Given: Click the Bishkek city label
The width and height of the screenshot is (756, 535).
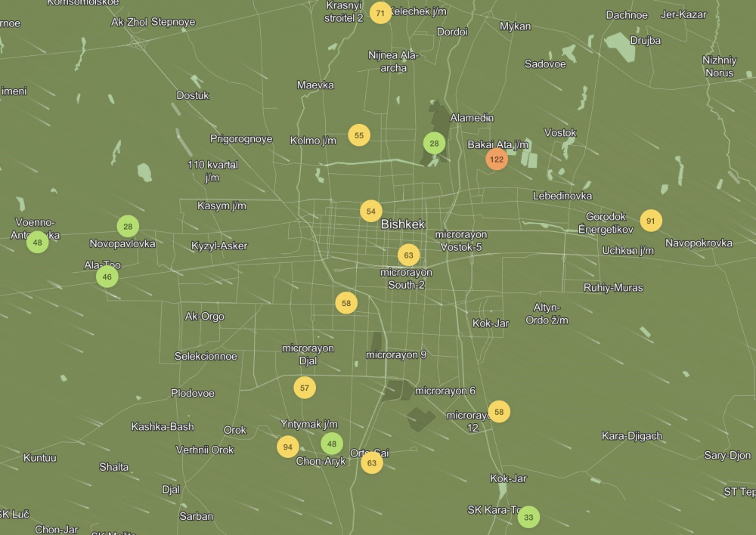Looking at the screenshot, I should click(x=403, y=224).
